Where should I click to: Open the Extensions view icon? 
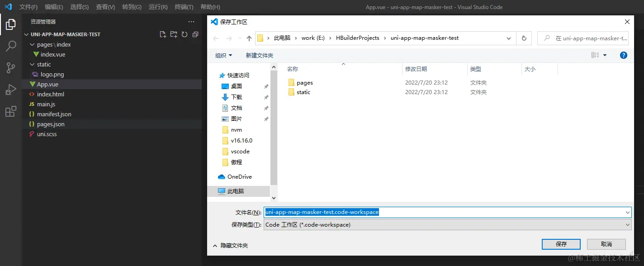pyautogui.click(x=11, y=111)
